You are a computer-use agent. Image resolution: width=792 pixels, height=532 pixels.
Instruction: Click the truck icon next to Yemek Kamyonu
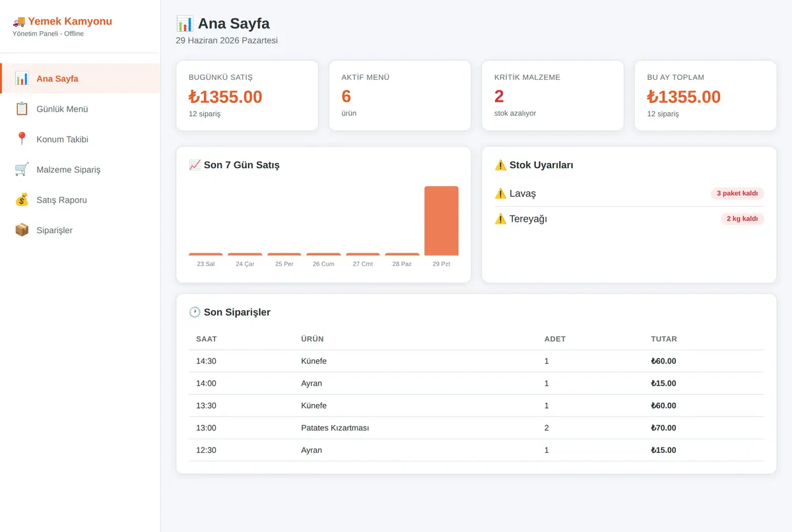pos(18,22)
